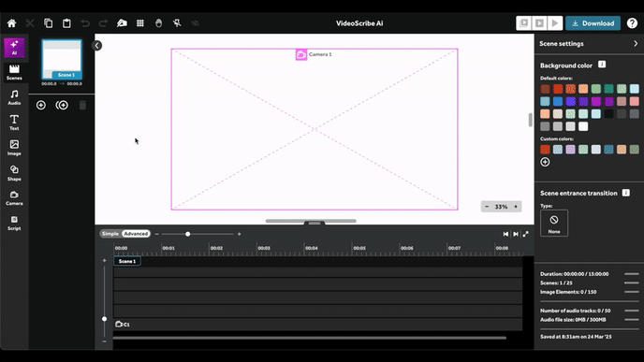Pick the white default background color
The width and height of the screenshot is (644, 362).
click(583, 126)
